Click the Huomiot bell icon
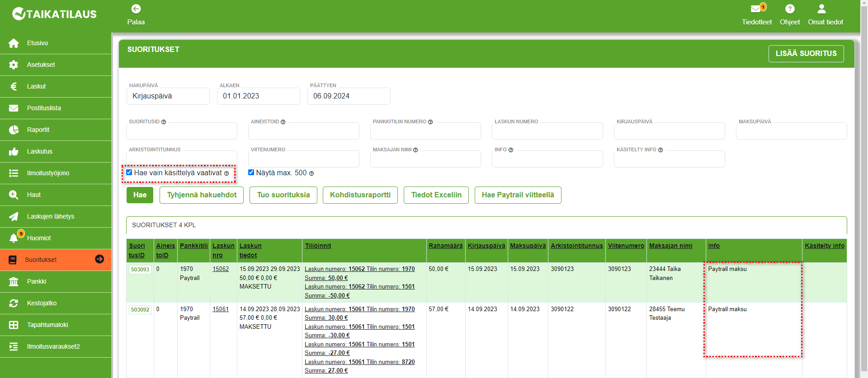 tap(14, 238)
